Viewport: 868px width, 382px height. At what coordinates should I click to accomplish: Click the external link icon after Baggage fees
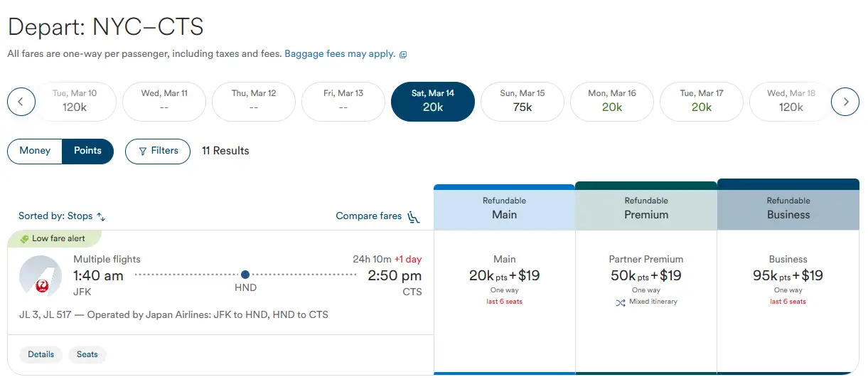pyautogui.click(x=403, y=55)
